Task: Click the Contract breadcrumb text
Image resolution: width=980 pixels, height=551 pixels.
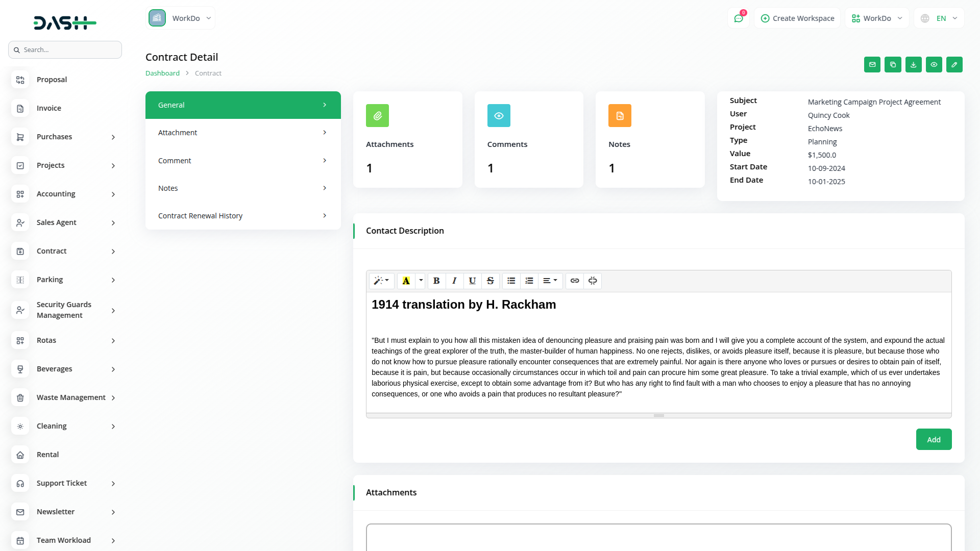Action: [208, 73]
